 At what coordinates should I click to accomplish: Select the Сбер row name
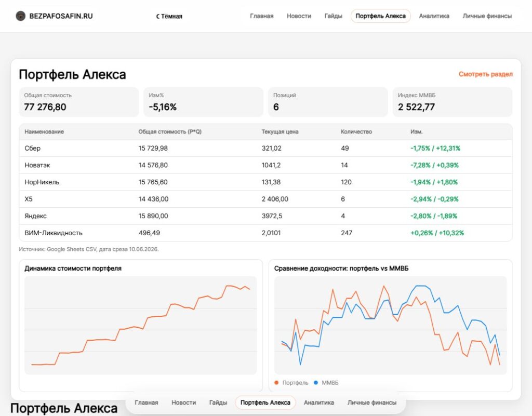tap(33, 148)
